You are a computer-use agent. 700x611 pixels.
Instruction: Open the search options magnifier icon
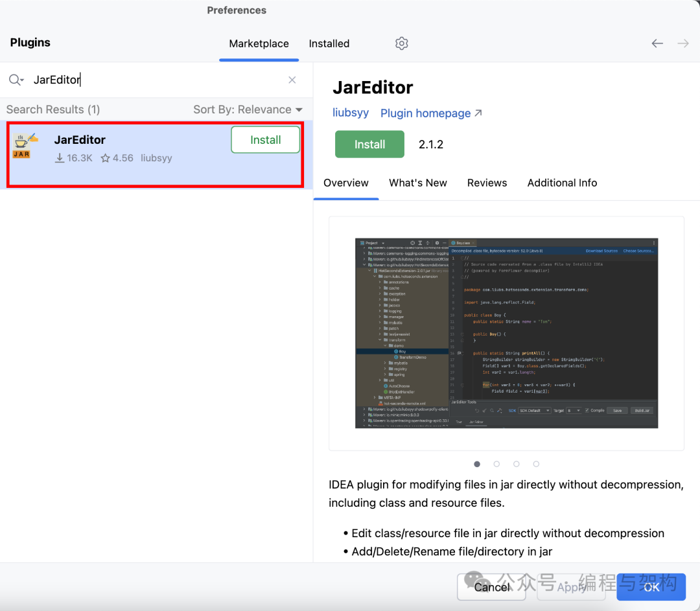tap(16, 80)
